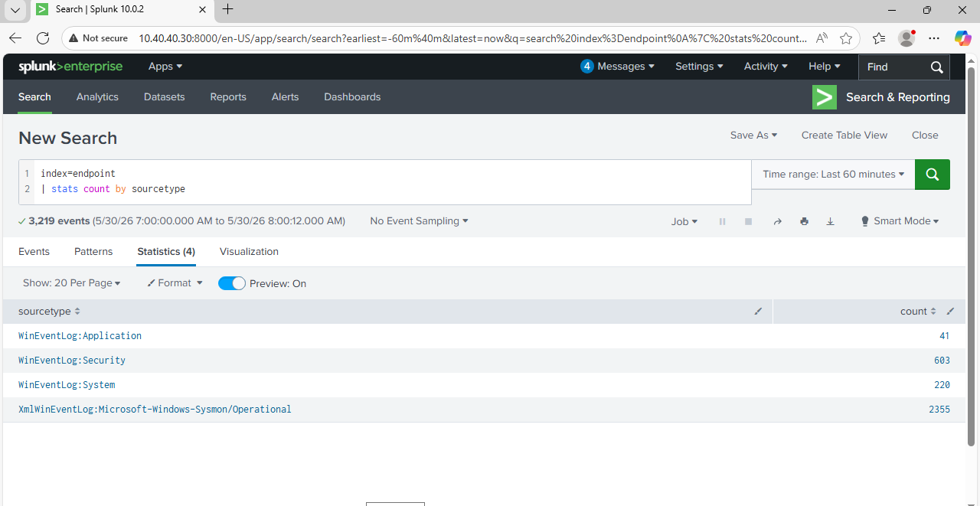Click the Search & Reporting app icon

(825, 97)
